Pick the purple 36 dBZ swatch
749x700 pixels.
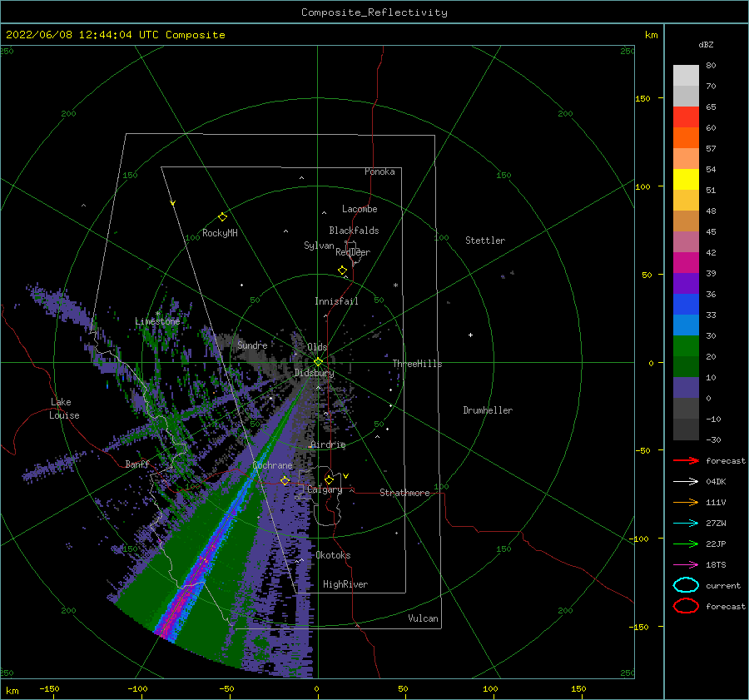pos(686,283)
